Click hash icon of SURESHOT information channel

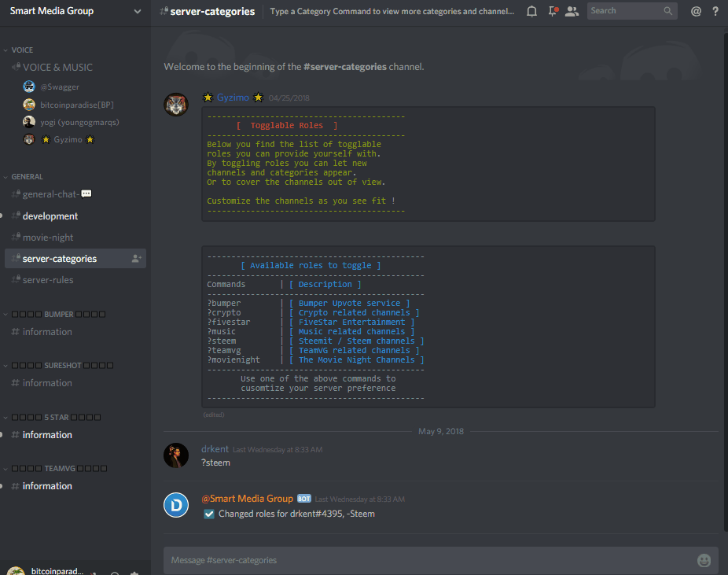pos(15,383)
